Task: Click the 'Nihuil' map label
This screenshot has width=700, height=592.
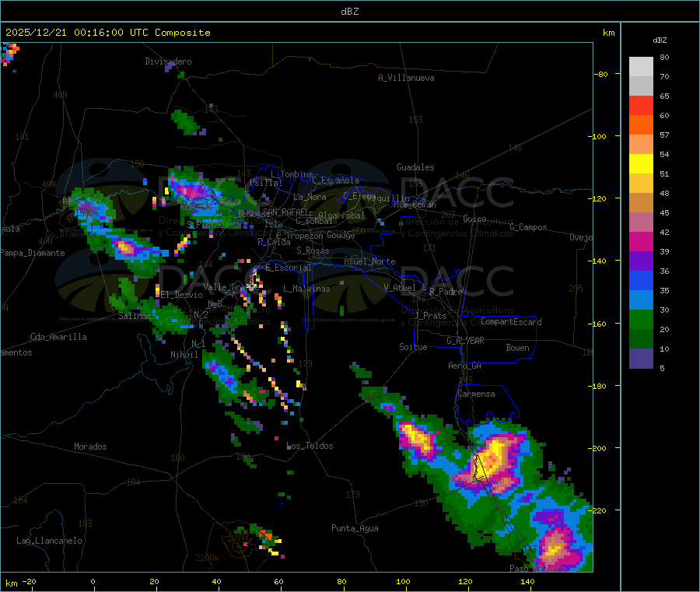Action: (184, 355)
